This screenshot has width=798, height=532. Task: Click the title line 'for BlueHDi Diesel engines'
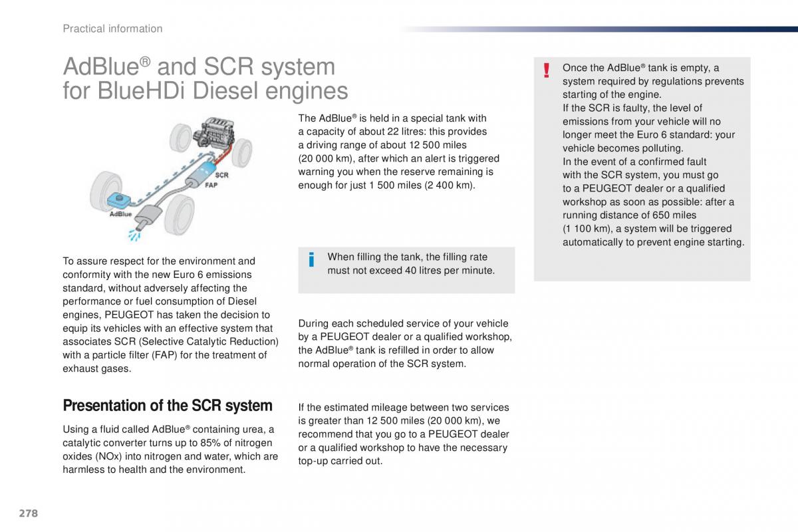[x=205, y=90]
